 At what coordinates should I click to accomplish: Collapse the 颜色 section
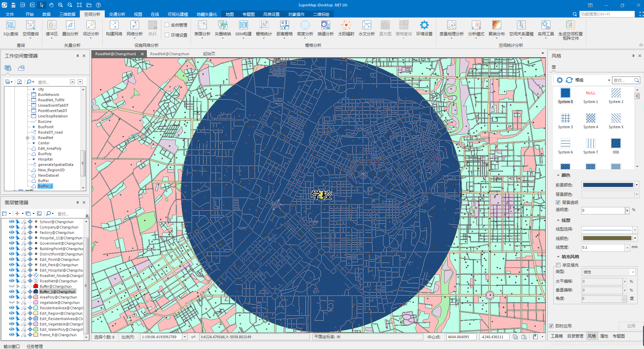click(x=558, y=175)
